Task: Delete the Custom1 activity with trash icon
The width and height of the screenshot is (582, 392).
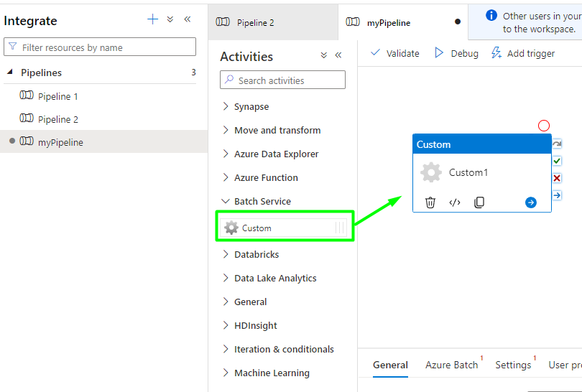Action: (430, 202)
